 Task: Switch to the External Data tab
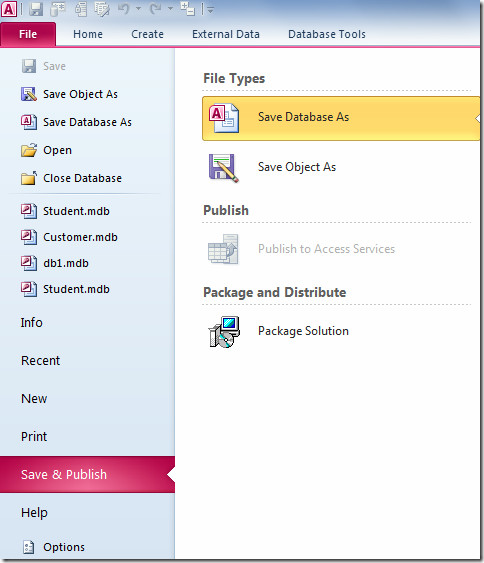pos(226,34)
